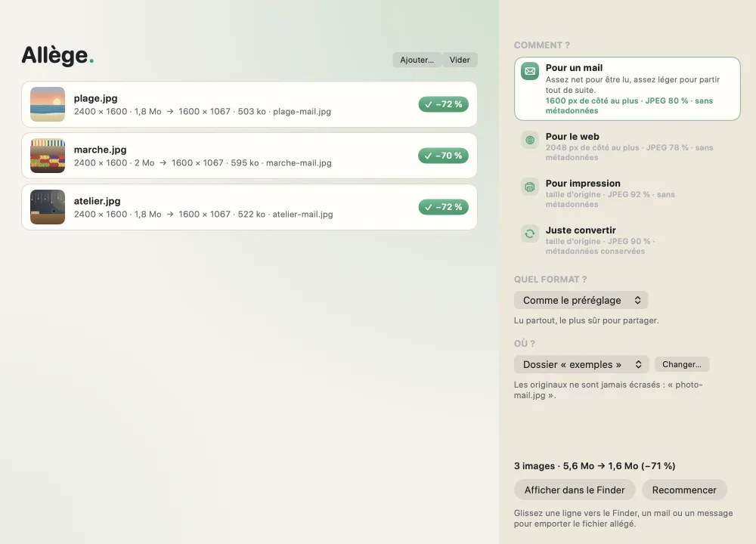Switch to the "Juste convertir" preset
This screenshot has height=544, width=756.
pos(627,240)
